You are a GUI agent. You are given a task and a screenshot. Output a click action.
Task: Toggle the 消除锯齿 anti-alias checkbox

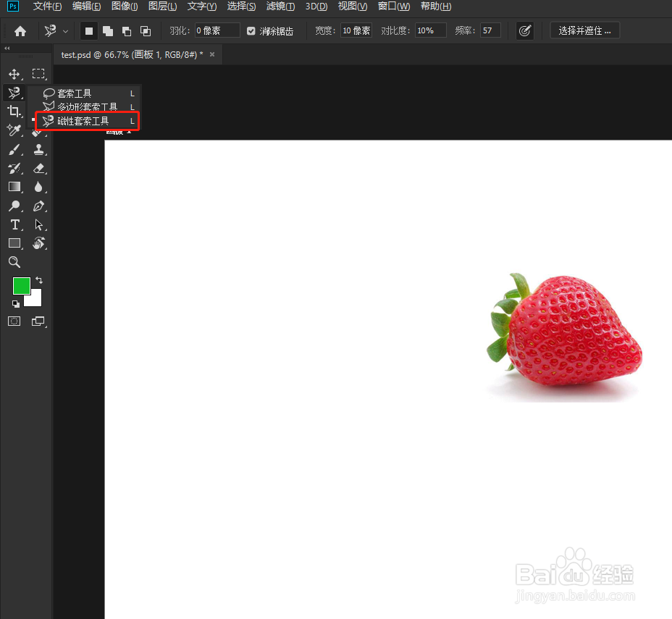pos(251,31)
